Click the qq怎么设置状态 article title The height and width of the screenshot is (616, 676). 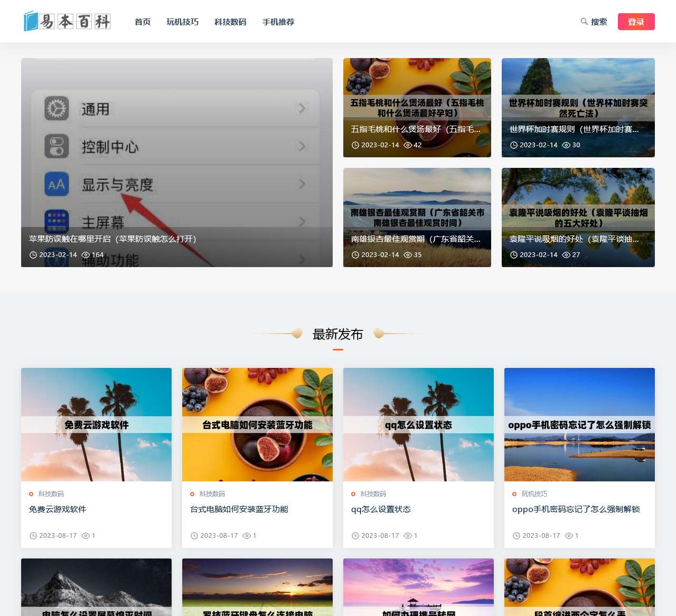[381, 509]
